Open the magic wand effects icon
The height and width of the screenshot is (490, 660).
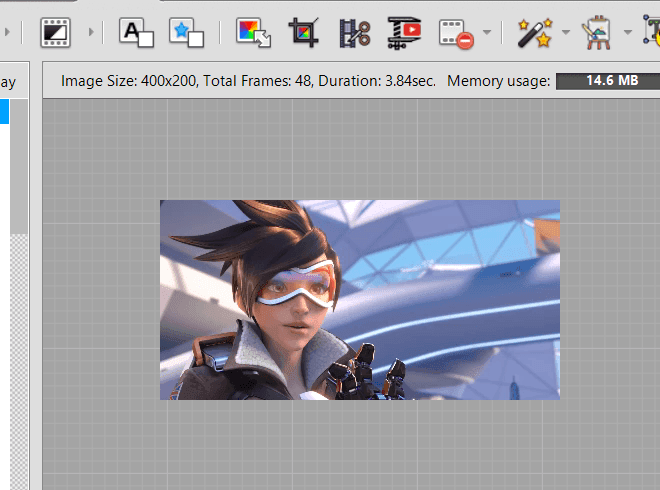tap(535, 32)
